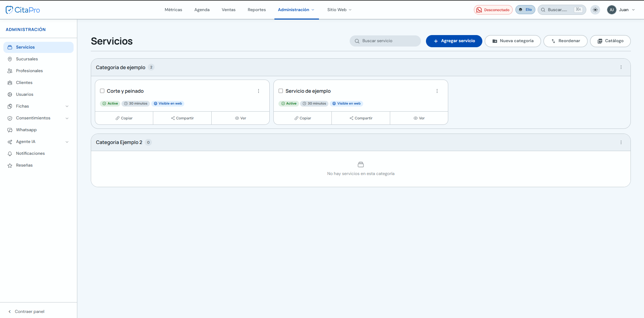Image resolution: width=644 pixels, height=318 pixels.
Task: View the Corte y peinado service (Ver)
Action: 240,118
